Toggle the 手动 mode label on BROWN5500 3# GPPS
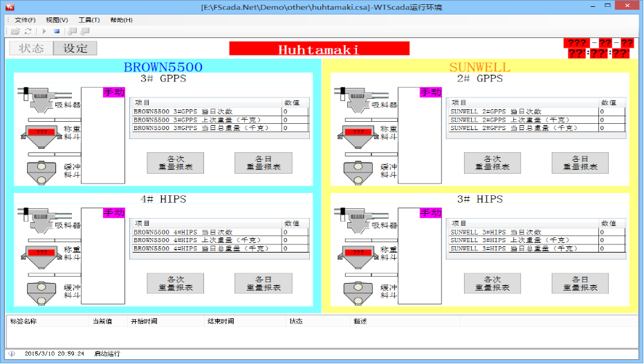The width and height of the screenshot is (644, 364). (113, 92)
